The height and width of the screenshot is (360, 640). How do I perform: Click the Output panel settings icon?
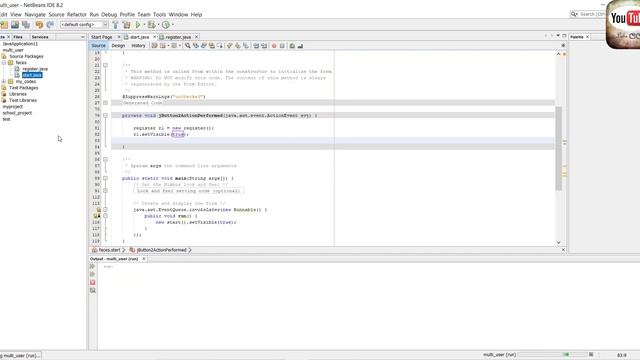point(93,290)
